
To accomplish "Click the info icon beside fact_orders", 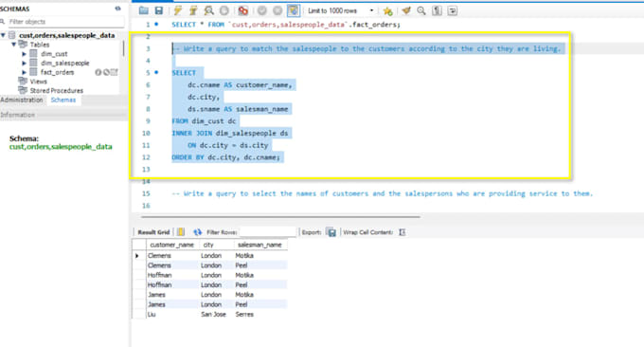I will tap(98, 72).
